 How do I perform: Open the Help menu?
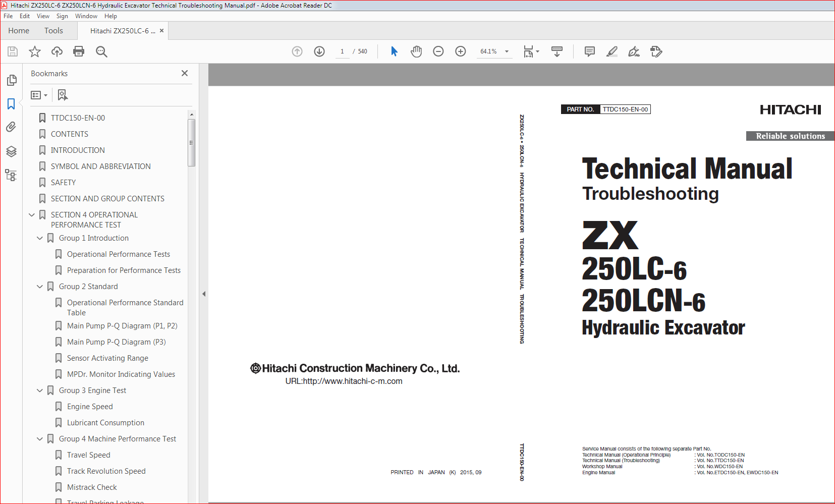[110, 16]
